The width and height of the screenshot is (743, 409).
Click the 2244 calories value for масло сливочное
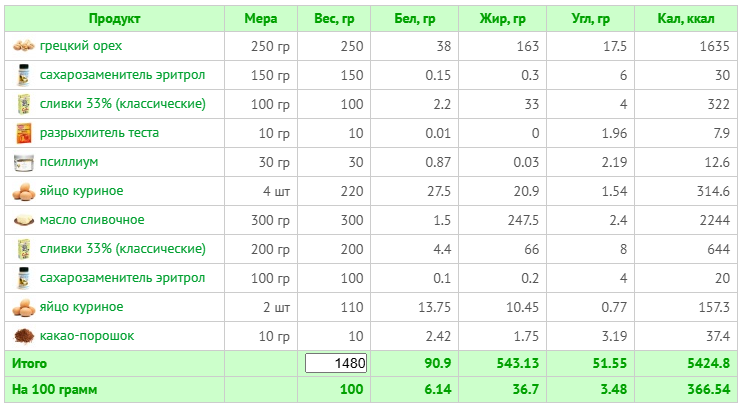714,220
